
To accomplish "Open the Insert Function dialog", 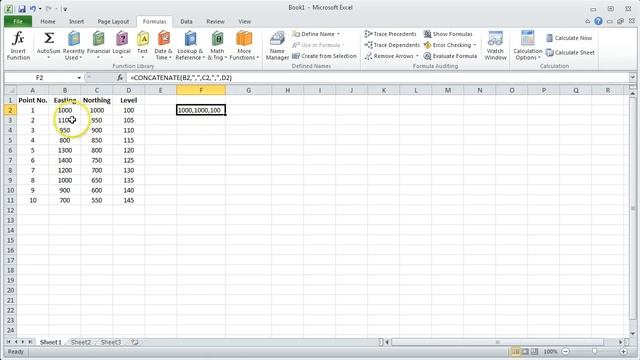I will [x=18, y=46].
